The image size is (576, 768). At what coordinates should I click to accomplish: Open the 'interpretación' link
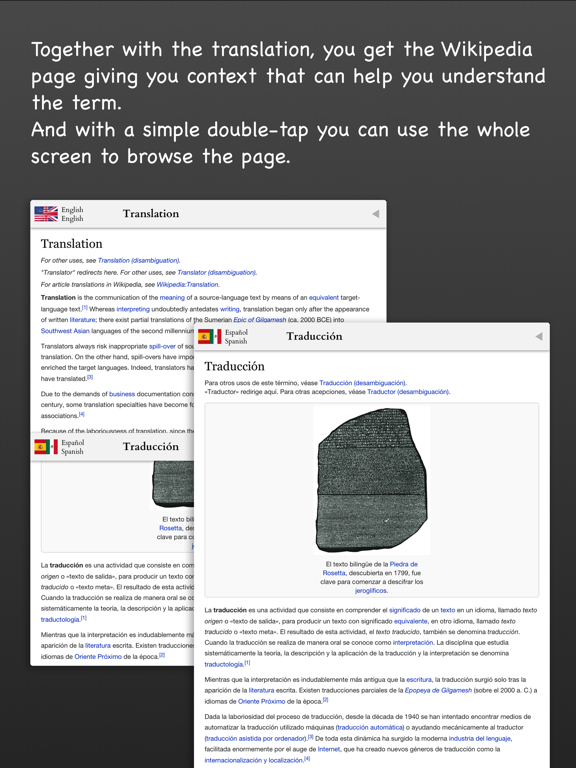pos(413,643)
